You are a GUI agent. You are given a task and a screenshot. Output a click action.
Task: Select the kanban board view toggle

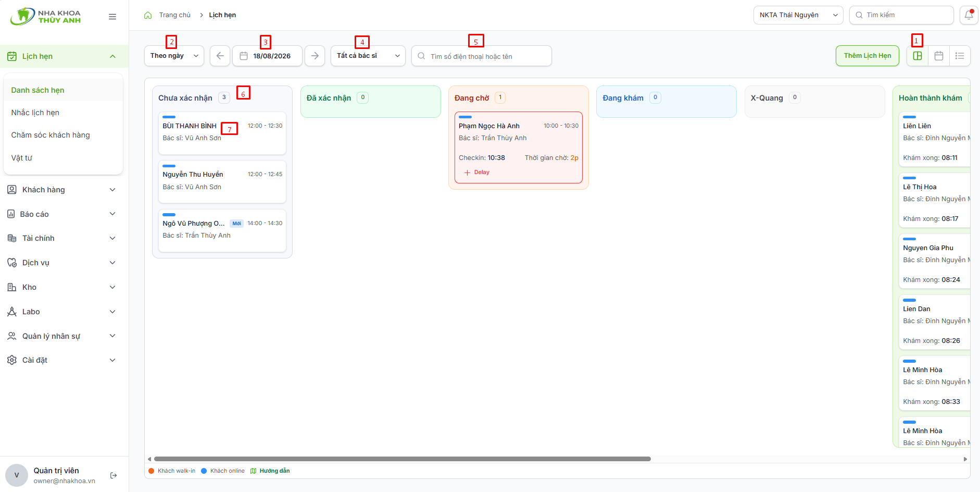918,56
